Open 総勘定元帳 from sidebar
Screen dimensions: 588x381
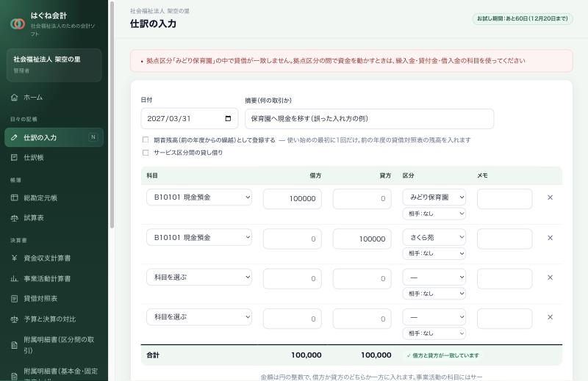pyautogui.click(x=54, y=197)
